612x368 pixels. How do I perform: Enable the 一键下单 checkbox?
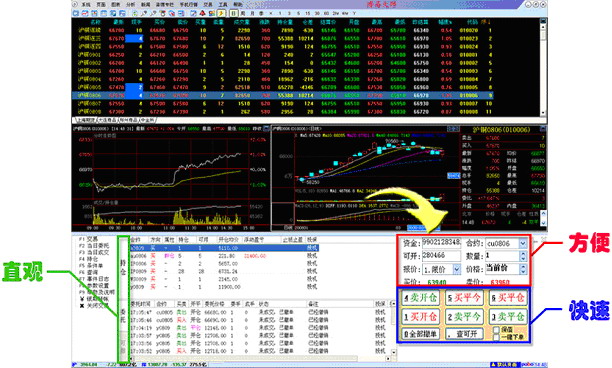tap(496, 337)
